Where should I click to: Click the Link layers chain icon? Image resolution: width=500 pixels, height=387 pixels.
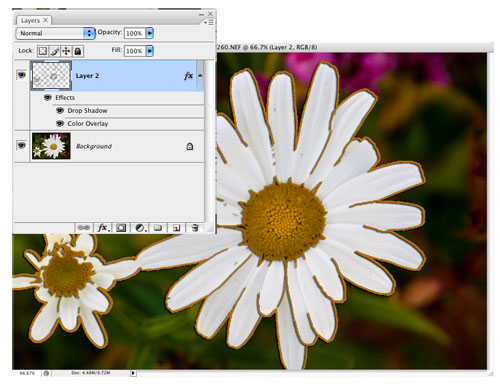tap(84, 228)
